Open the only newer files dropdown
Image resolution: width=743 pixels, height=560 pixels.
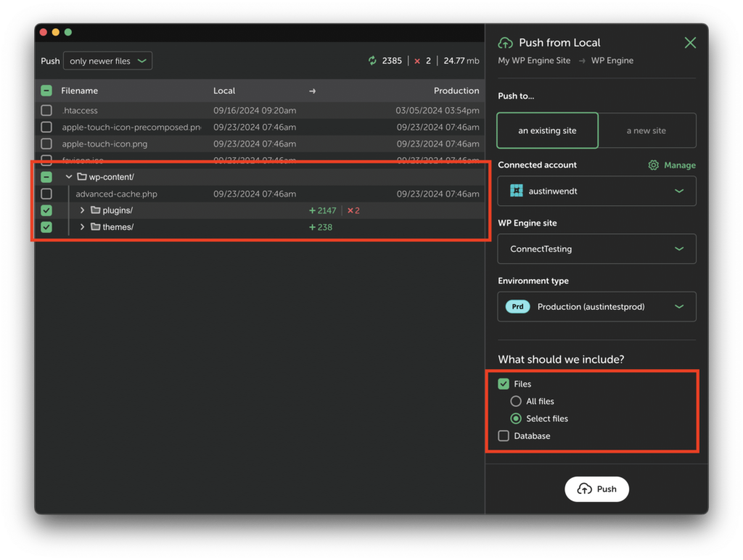tap(107, 61)
